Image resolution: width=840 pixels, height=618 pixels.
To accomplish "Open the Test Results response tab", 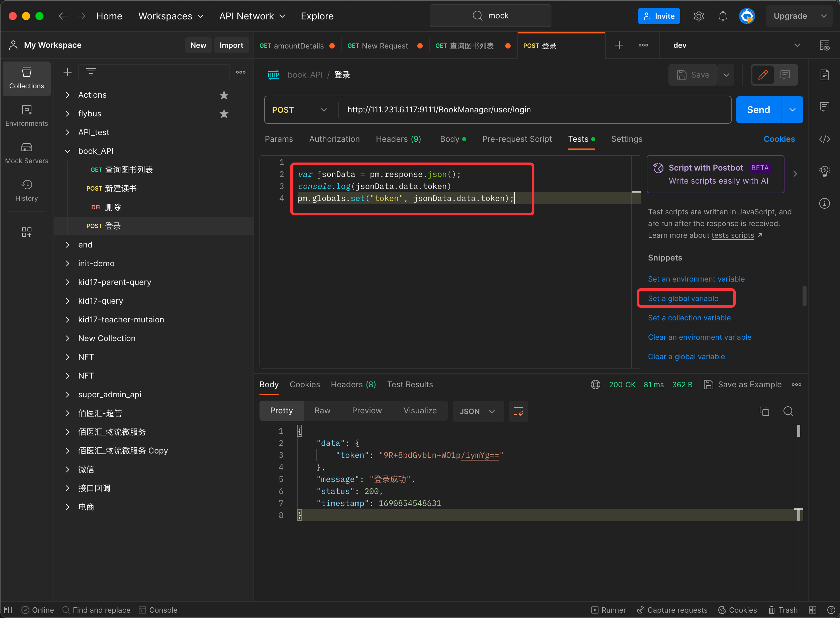I will (x=410, y=385).
